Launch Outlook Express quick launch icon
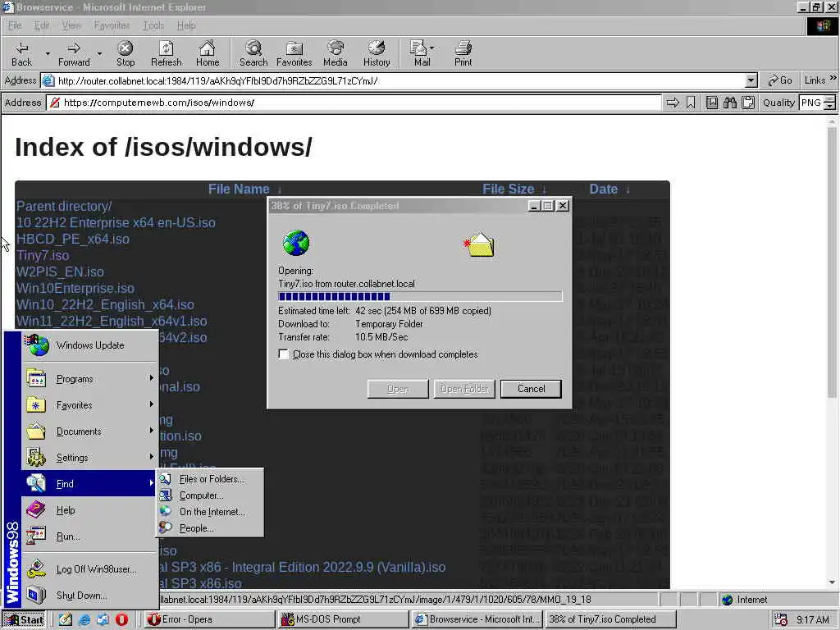Image resolution: width=840 pixels, height=630 pixels. coord(103,619)
